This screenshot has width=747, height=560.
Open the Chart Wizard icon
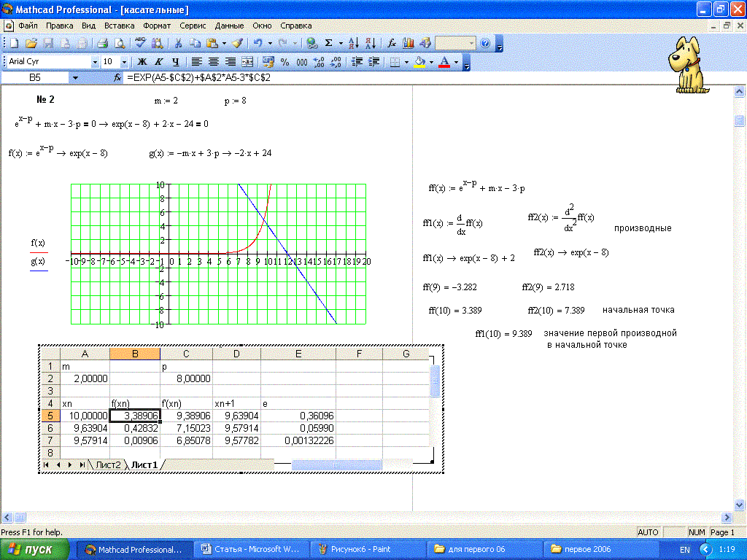click(409, 44)
